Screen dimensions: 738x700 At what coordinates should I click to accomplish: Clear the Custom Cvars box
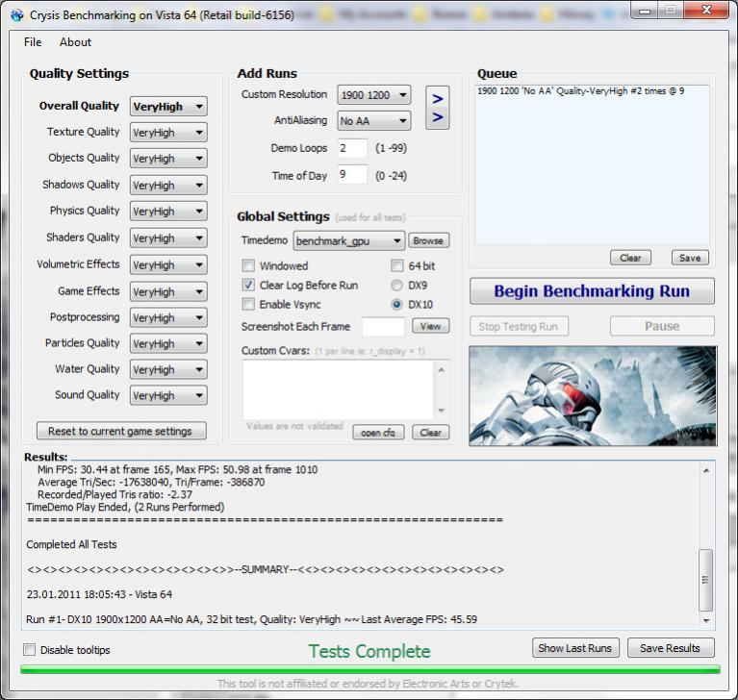click(431, 433)
